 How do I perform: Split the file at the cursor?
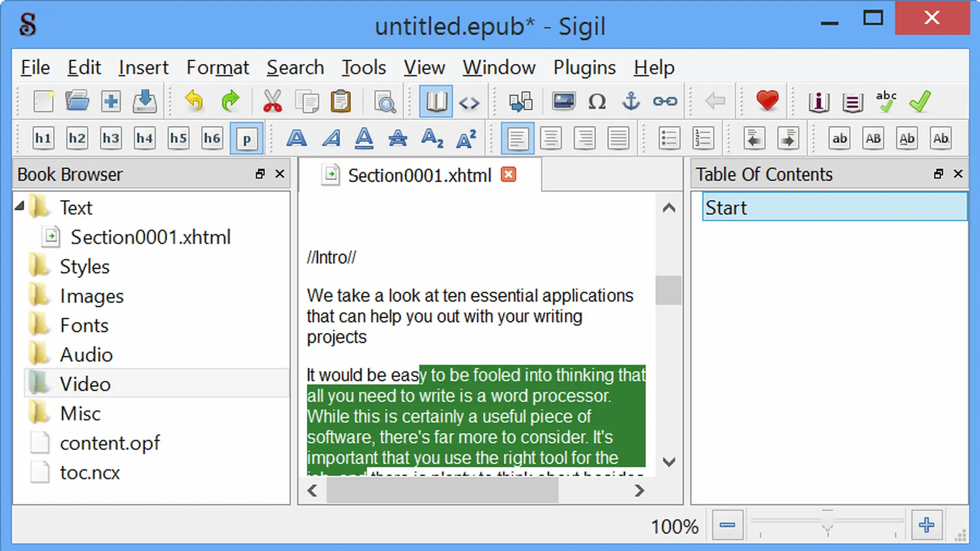pyautogui.click(x=521, y=102)
